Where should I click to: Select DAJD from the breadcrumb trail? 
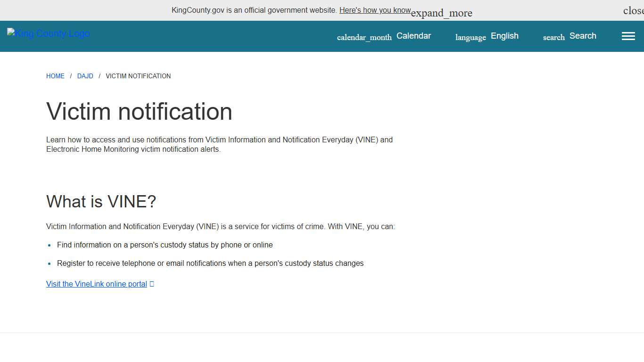click(85, 76)
